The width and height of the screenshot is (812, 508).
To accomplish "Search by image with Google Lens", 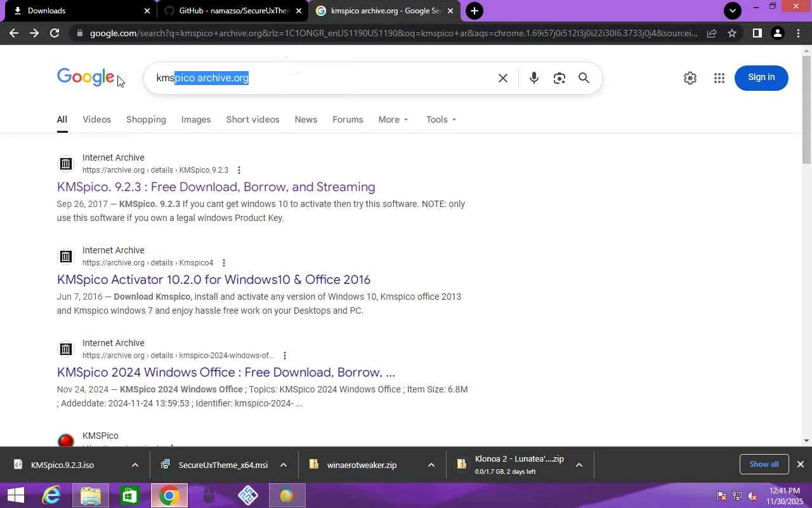I will [559, 78].
